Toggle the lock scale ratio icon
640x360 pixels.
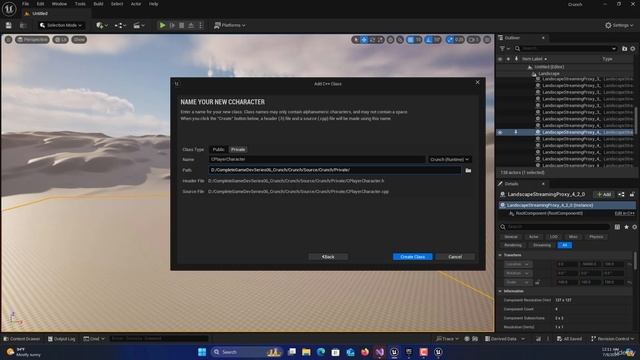point(538,282)
